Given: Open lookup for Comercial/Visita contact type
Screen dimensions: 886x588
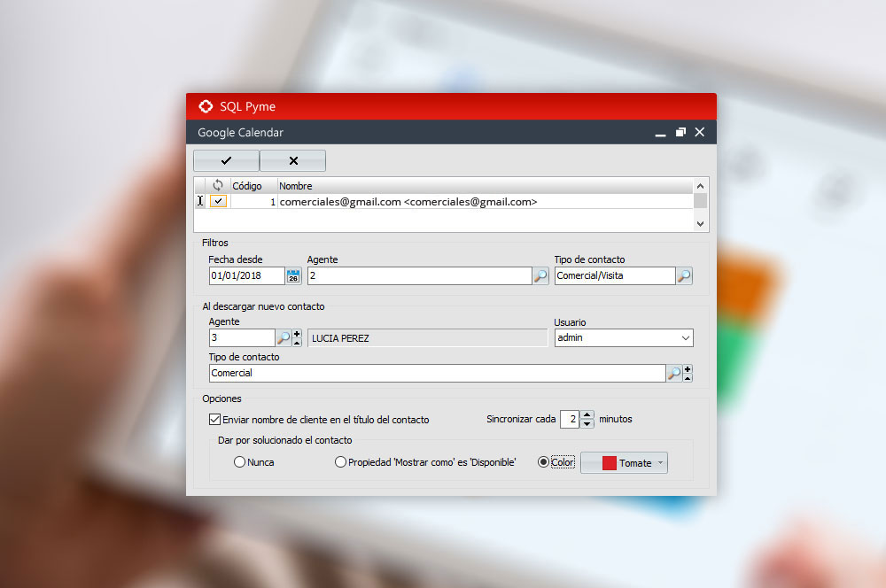Looking at the screenshot, I should [x=684, y=276].
